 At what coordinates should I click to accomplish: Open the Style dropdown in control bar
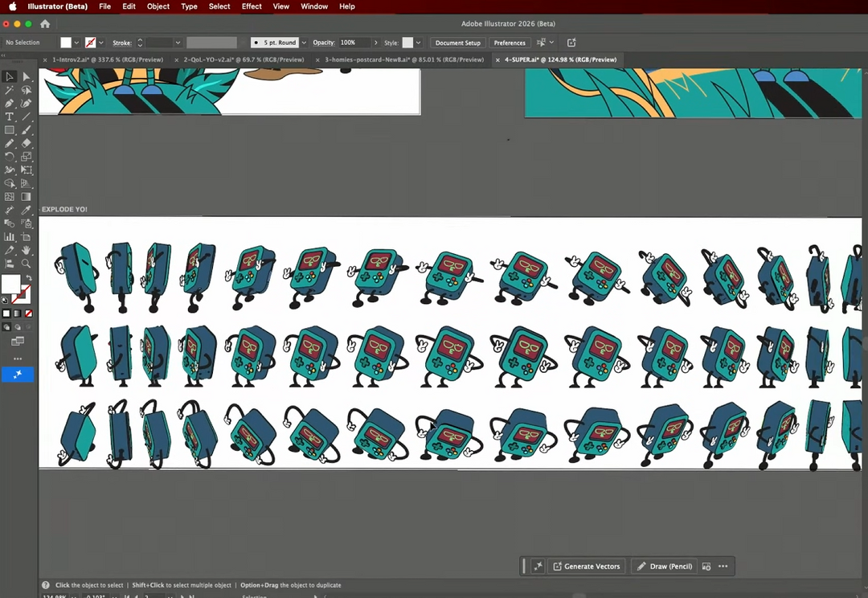tap(418, 43)
